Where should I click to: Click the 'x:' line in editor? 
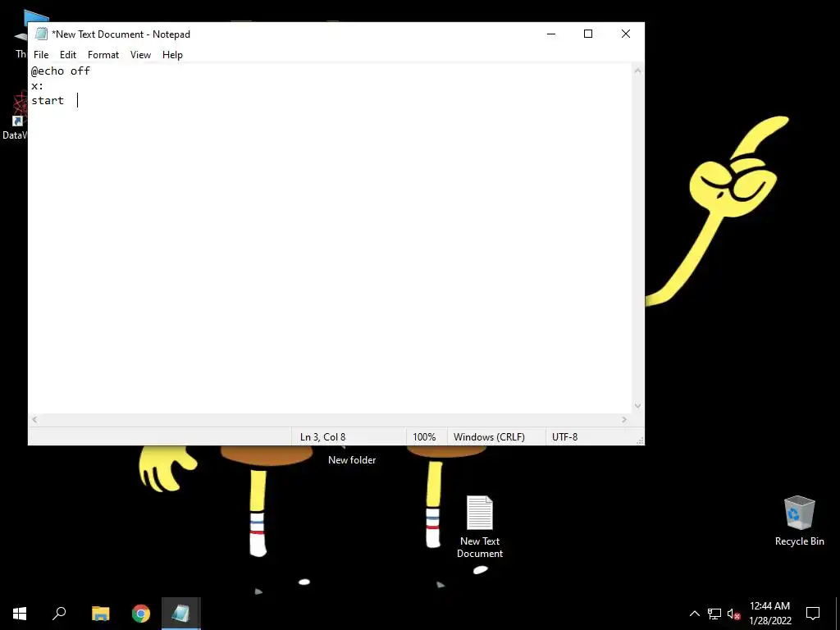pos(37,85)
